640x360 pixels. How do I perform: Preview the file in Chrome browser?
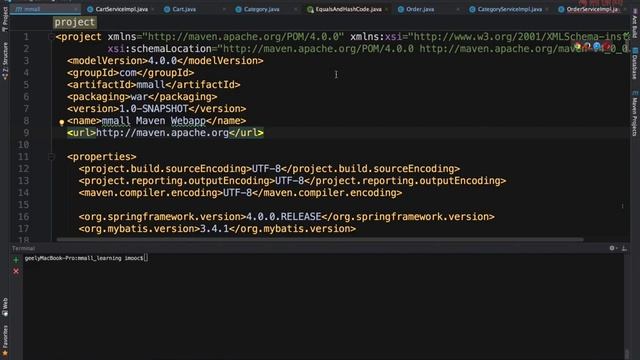578,47
